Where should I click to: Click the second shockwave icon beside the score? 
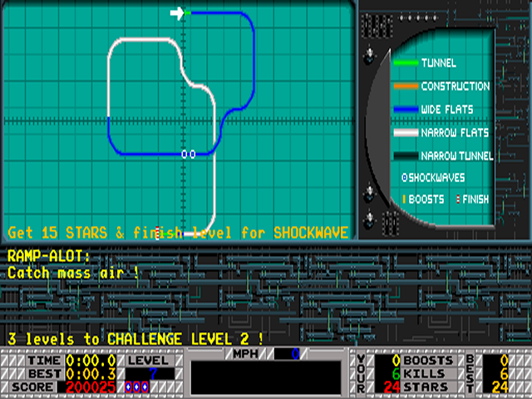pyautogui.click(x=136, y=387)
